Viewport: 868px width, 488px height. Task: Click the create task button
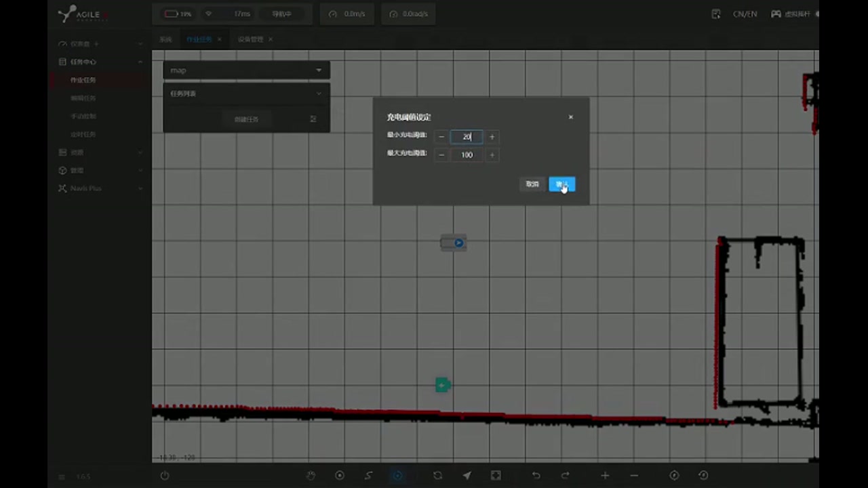coord(246,119)
